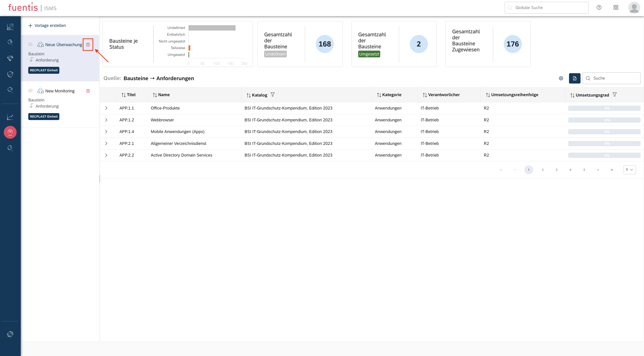Filter the Umsetzungsgrad column
Screen dimensions: 644x356
pyautogui.click(x=615, y=95)
